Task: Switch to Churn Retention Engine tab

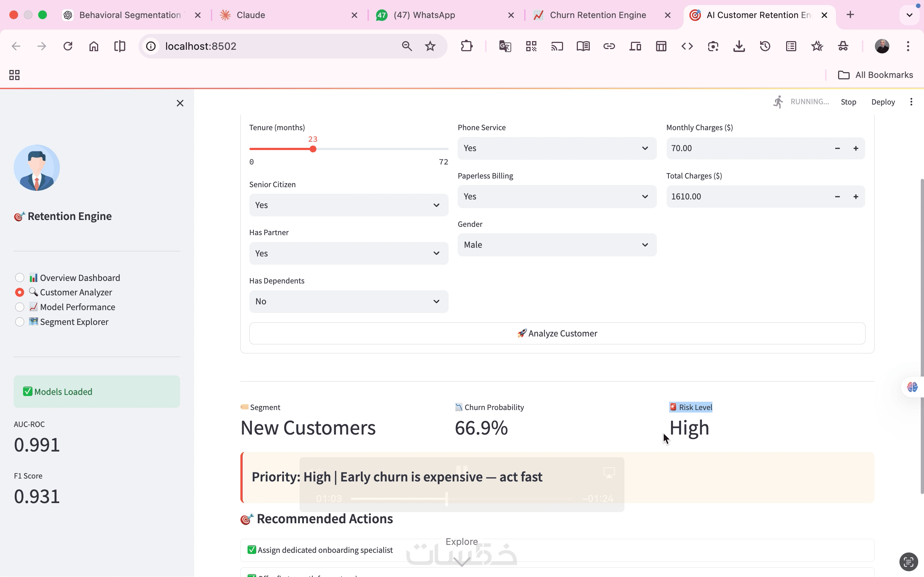Action: pos(598,15)
